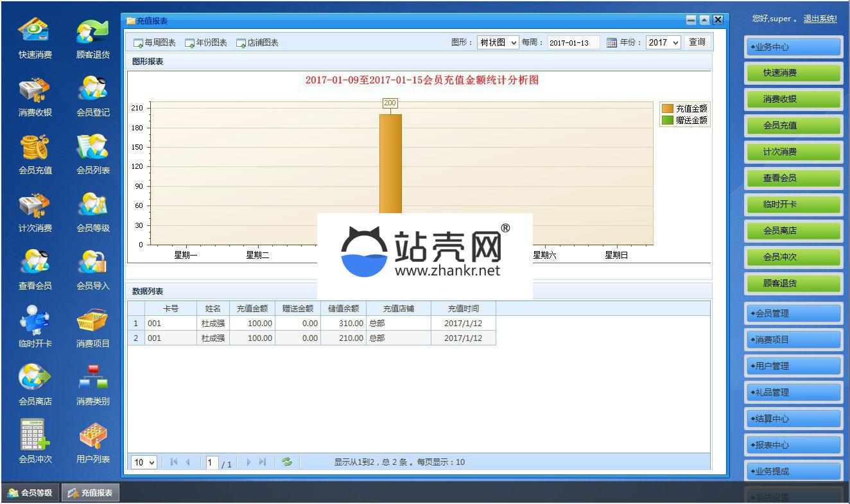Click the 消费类别 hierarchy icon
850x504 pixels.
92,379
